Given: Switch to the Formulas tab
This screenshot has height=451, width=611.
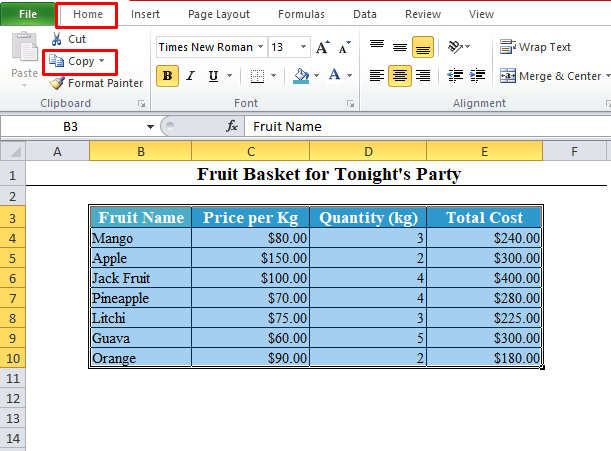Looking at the screenshot, I should tap(301, 14).
